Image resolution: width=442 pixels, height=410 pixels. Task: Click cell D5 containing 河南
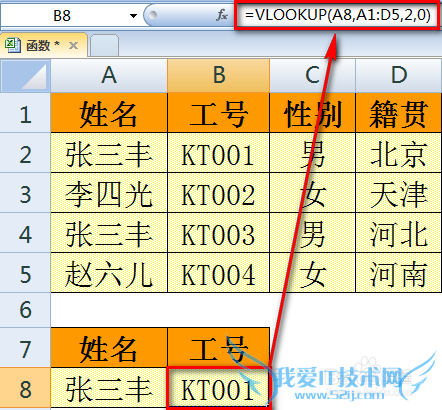399,272
